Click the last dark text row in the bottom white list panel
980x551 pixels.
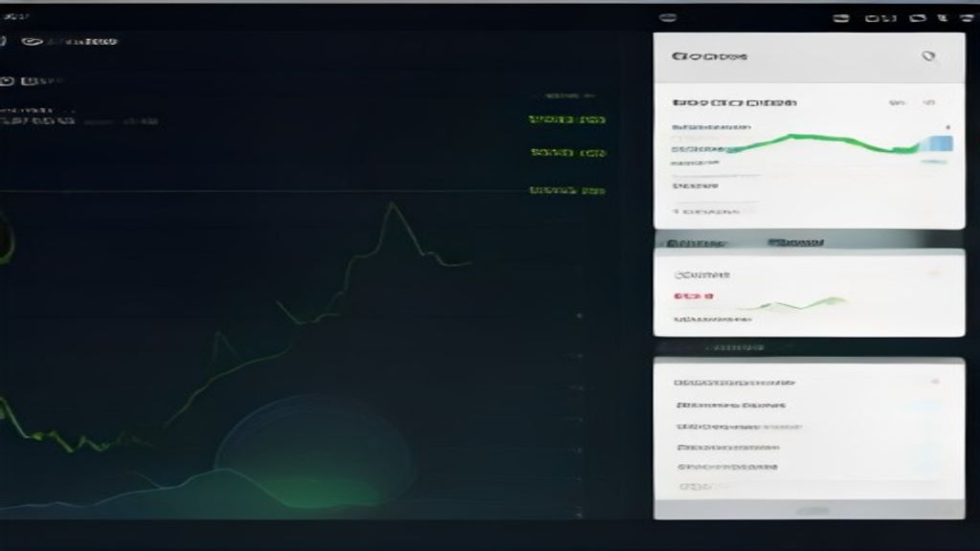[x=727, y=467]
